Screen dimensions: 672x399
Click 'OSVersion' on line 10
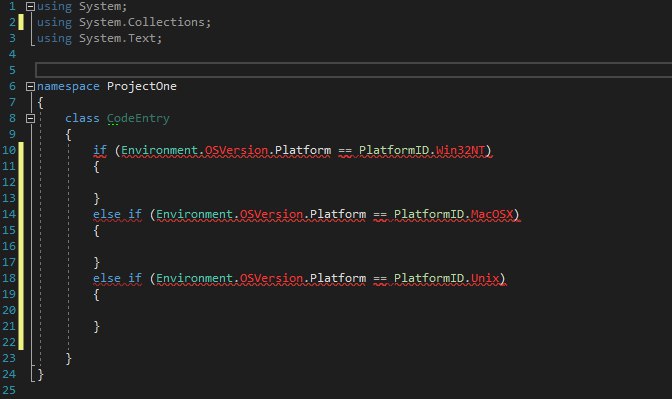click(236, 150)
